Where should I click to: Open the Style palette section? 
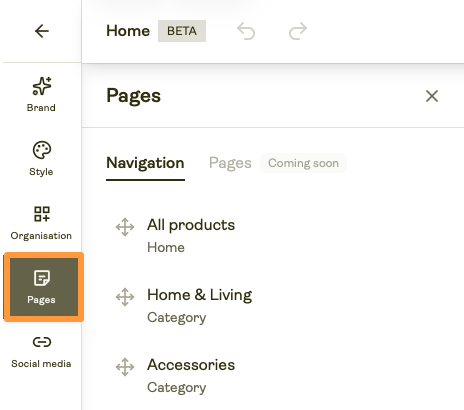(41, 159)
